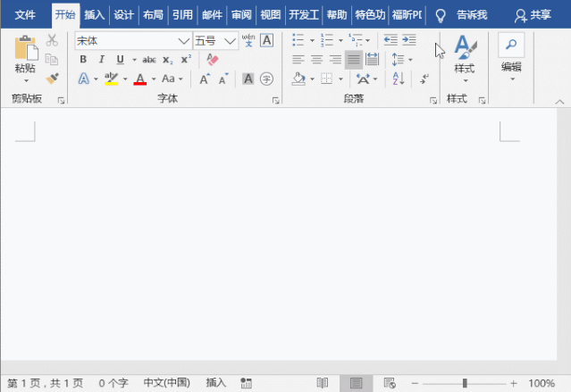The image size is (571, 392).
Task: Toggle italic formatting
Action: pos(102,59)
